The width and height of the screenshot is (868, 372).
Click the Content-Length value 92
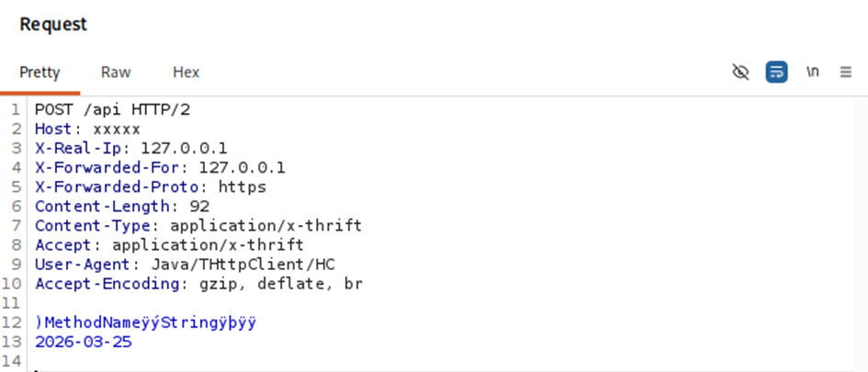click(199, 207)
